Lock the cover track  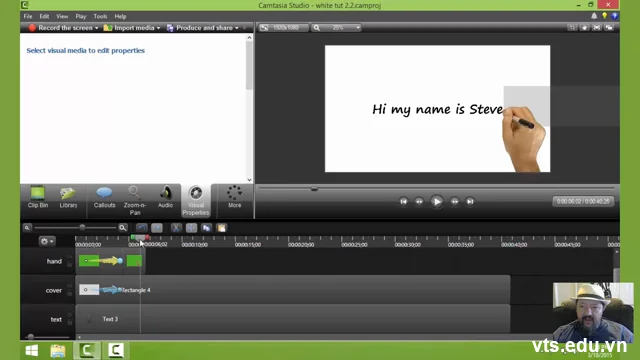tap(69, 293)
